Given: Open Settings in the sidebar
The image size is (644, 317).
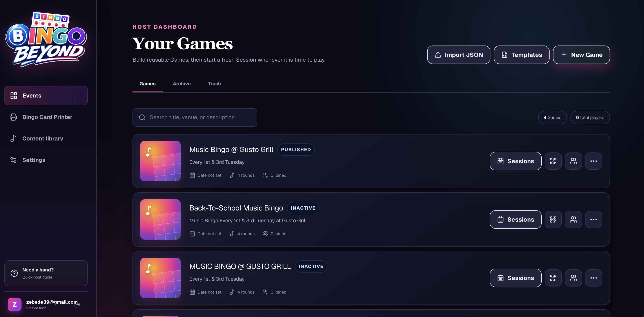Looking at the screenshot, I should 46,160.
